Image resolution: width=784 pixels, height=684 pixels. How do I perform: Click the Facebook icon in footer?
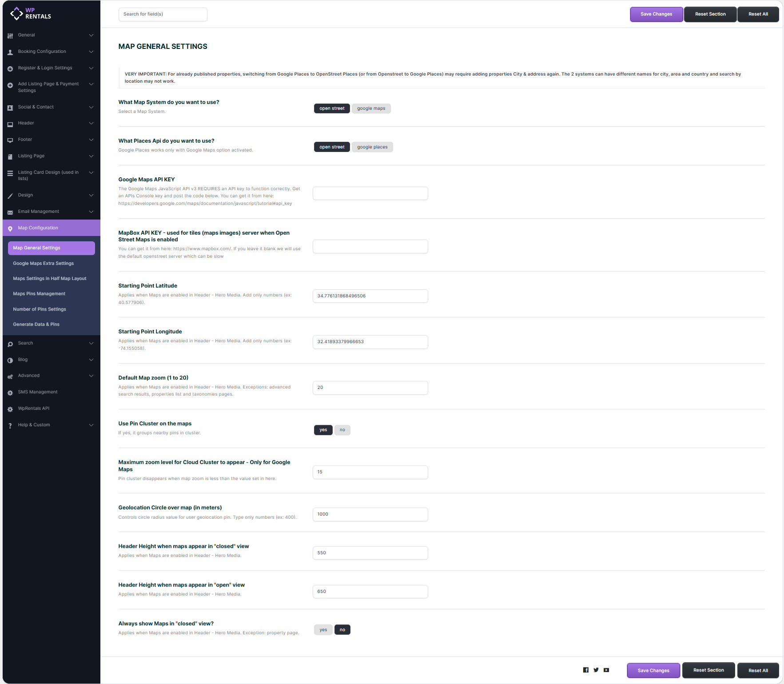(x=585, y=670)
